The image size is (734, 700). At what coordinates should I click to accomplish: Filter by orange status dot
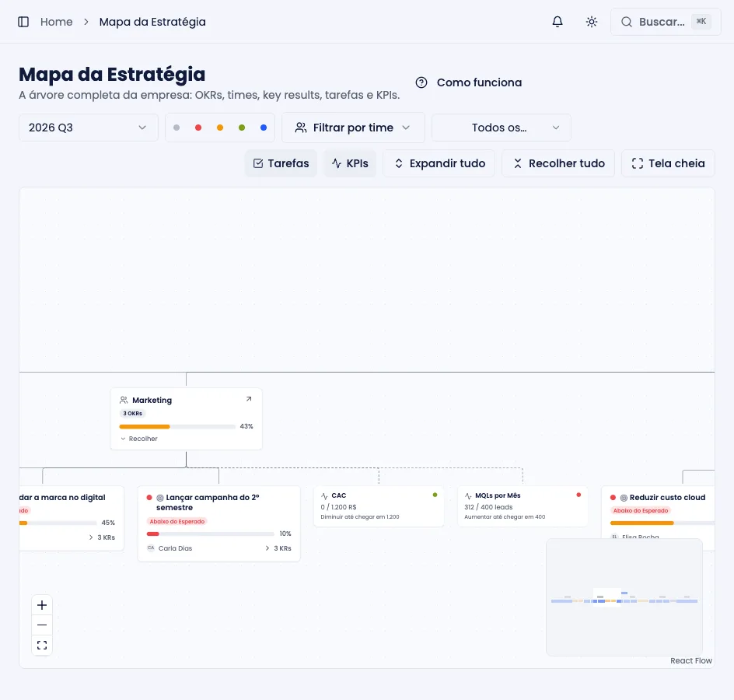[220, 128]
